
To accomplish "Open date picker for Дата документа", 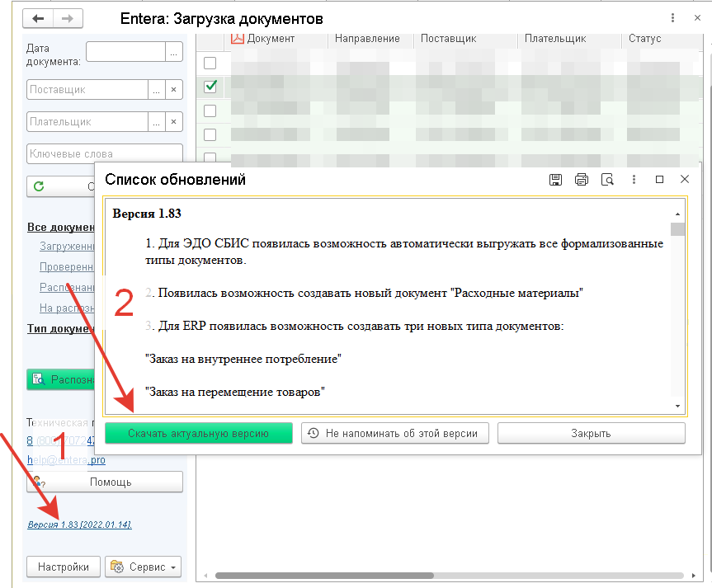I will click(174, 52).
